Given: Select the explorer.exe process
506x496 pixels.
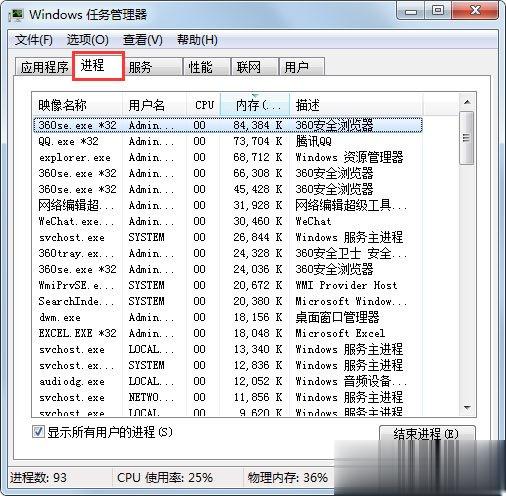Looking at the screenshot, I should coord(228,157).
